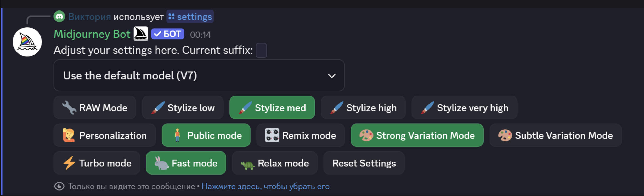
Task: Click the Personalization person icon
Action: [69, 135]
